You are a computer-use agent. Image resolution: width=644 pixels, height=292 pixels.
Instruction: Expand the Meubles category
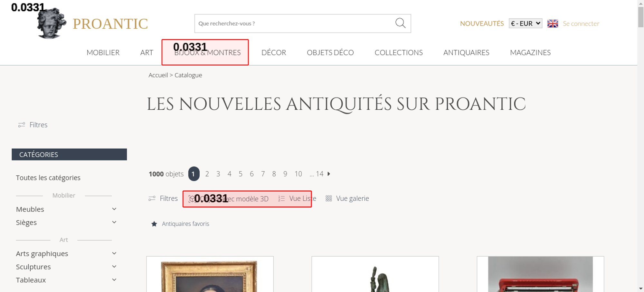[x=114, y=209]
